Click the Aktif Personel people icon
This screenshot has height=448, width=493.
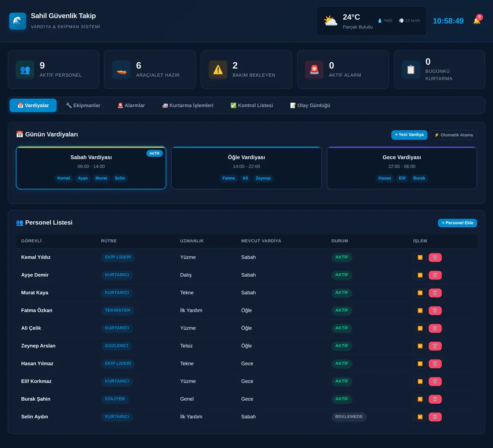(25, 69)
